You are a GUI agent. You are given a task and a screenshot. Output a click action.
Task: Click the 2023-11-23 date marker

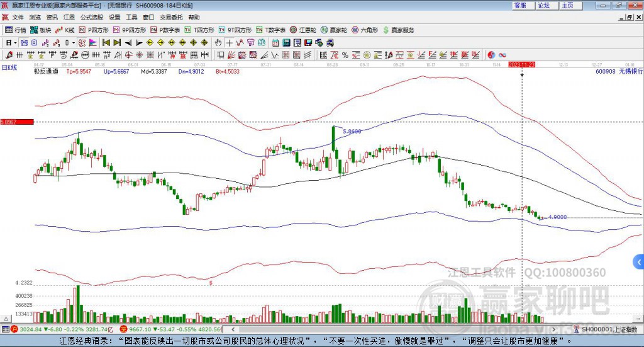tap(521, 65)
